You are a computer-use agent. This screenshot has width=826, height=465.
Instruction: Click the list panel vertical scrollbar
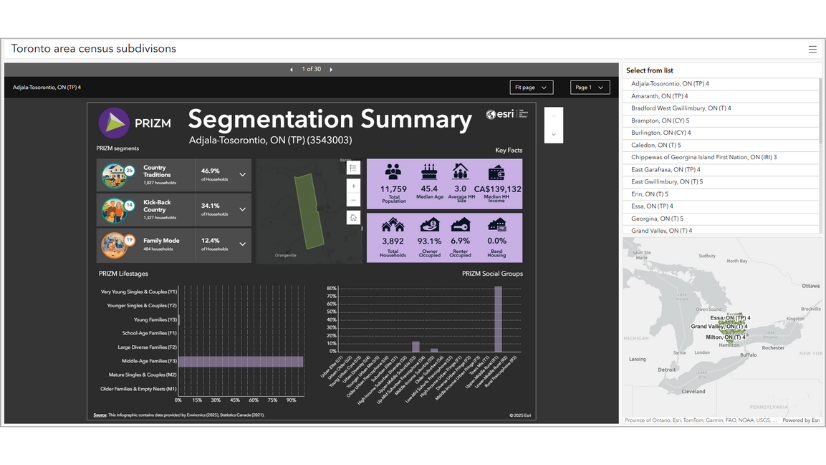pyautogui.click(x=821, y=110)
